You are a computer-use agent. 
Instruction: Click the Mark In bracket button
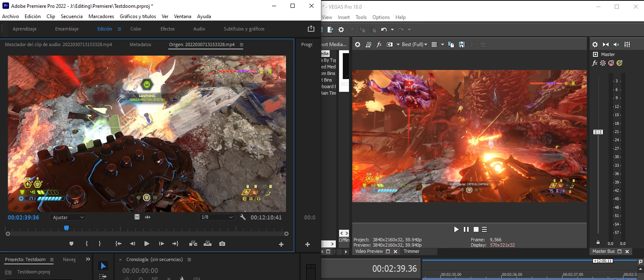pos(86,244)
